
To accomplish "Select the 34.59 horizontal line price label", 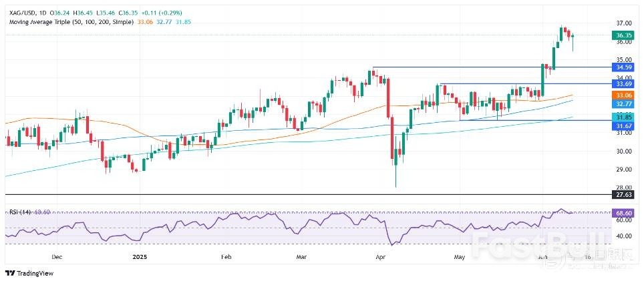I will click(624, 67).
